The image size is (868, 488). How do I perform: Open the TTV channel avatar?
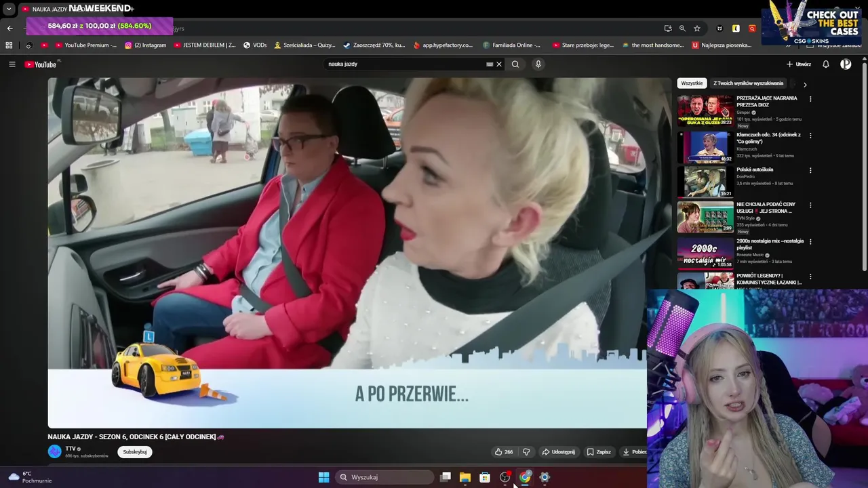click(54, 451)
